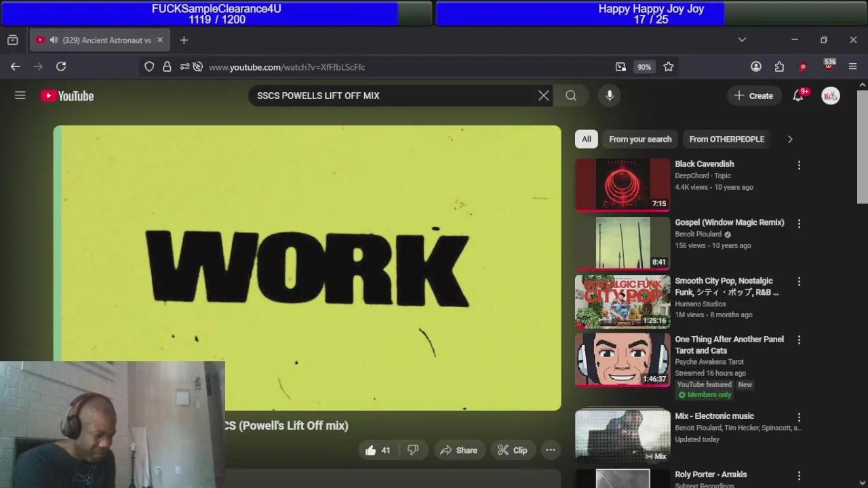Open the Firefox application menu
This screenshot has width=868, height=488.
(853, 66)
